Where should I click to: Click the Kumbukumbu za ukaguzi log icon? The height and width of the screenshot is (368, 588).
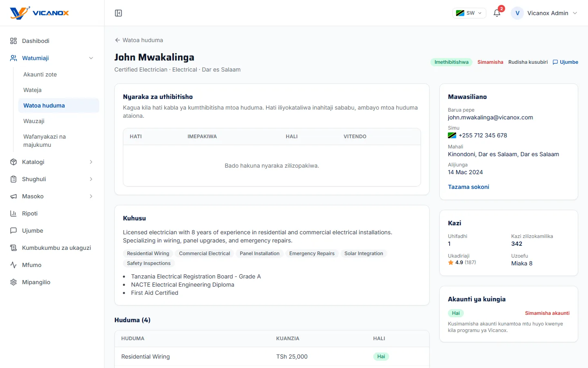pyautogui.click(x=13, y=248)
